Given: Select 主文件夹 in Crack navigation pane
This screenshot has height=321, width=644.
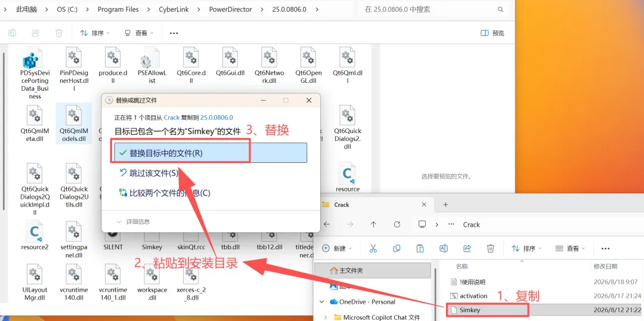Looking at the screenshot, I should point(373,271).
